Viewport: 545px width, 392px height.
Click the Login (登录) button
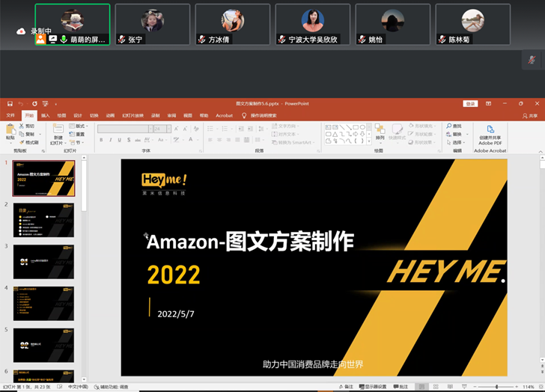pyautogui.click(x=470, y=104)
